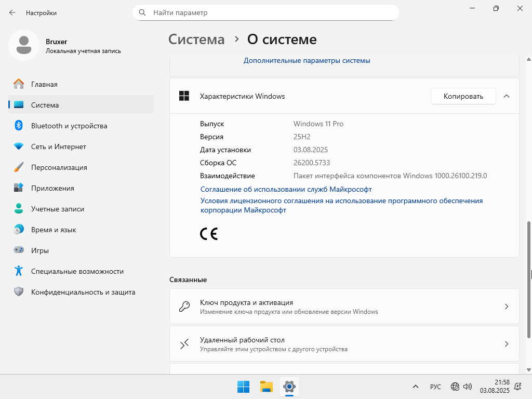Open Дополнительные параметры системы link
This screenshot has height=399, width=532.
click(x=307, y=60)
